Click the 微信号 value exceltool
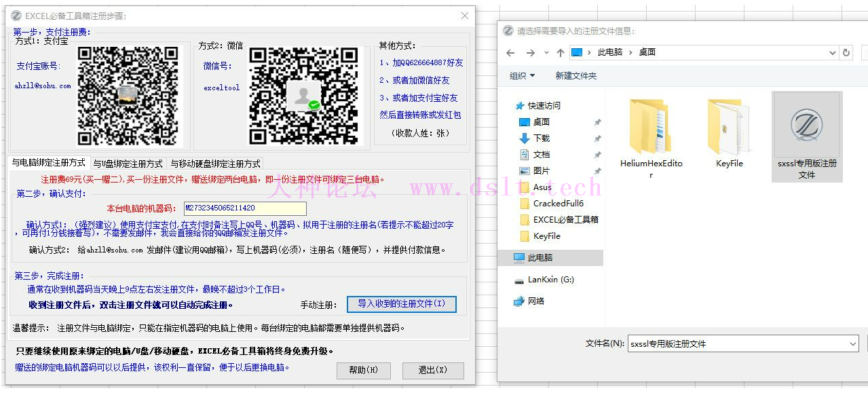This screenshot has height=393, width=868. pos(222,88)
